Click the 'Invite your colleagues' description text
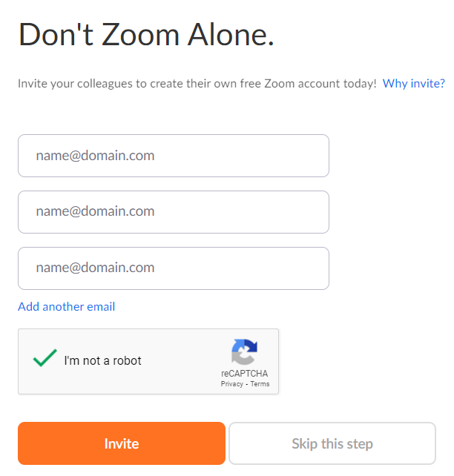 197,84
